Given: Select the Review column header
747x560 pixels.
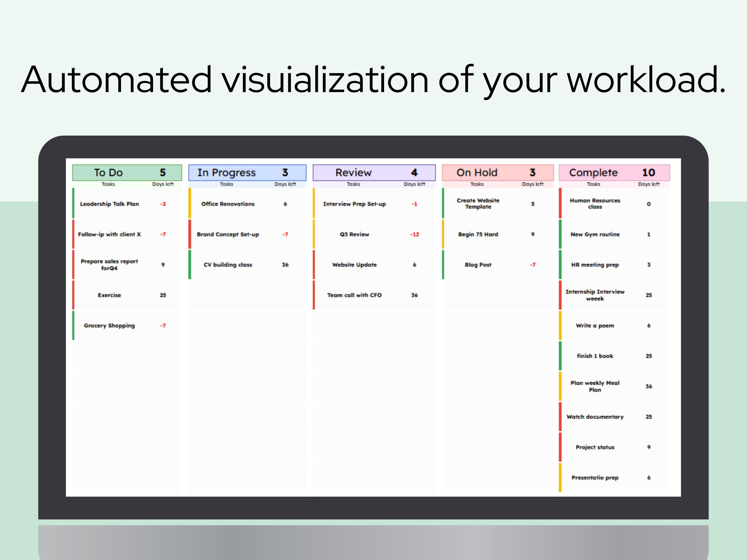Looking at the screenshot, I should point(374,173).
